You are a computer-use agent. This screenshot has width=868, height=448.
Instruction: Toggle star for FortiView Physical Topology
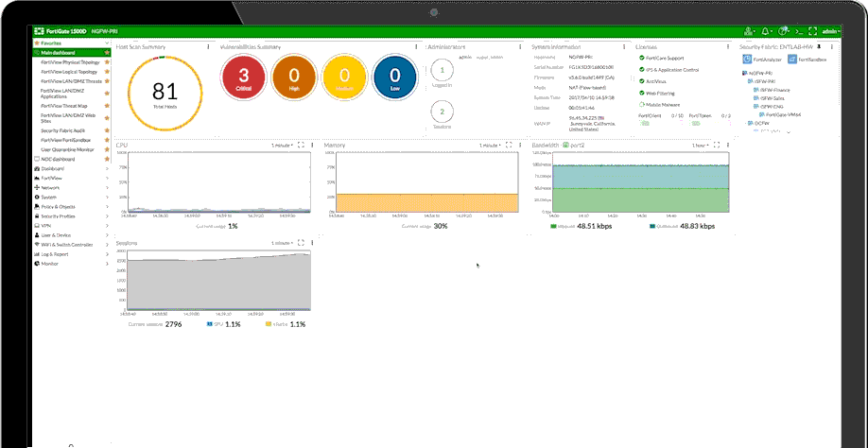click(x=107, y=62)
